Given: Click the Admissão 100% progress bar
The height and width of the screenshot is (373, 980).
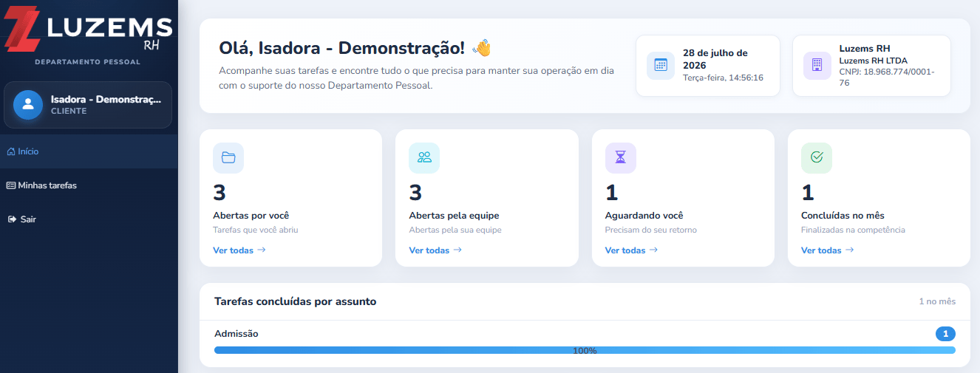Looking at the screenshot, I should tap(585, 350).
